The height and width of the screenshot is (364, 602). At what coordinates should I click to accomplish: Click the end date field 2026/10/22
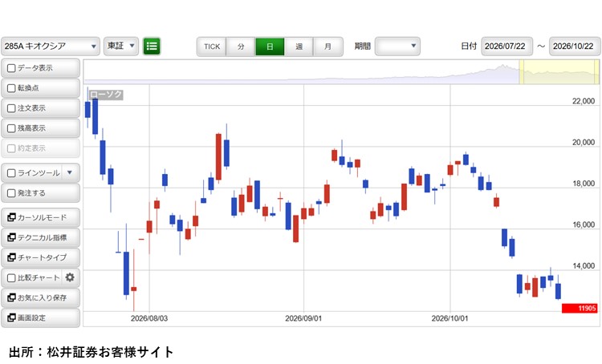[x=575, y=47]
